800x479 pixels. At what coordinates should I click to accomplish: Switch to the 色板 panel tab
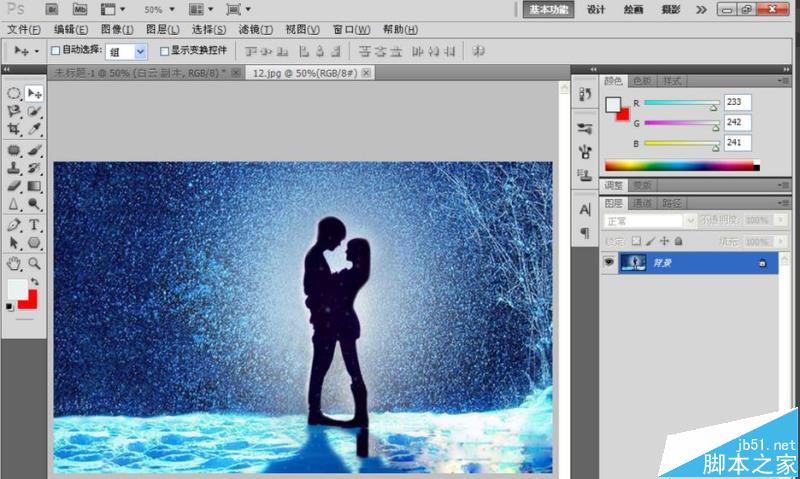[642, 81]
